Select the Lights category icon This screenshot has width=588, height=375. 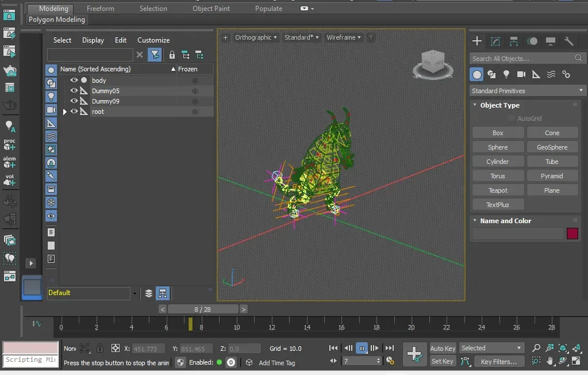[506, 74]
